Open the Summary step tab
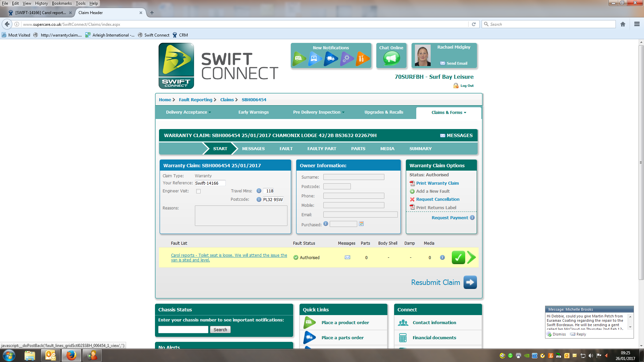Viewport: 644px width, 362px height. pos(420,149)
